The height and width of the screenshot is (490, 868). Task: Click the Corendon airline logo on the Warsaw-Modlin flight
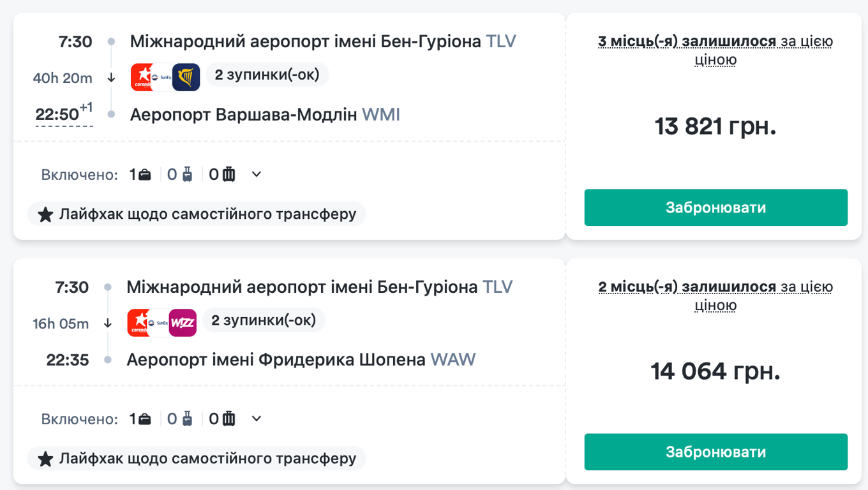coord(143,77)
